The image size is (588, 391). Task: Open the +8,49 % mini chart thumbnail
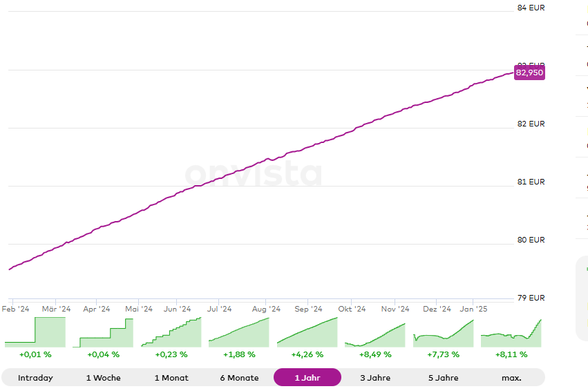click(x=375, y=332)
